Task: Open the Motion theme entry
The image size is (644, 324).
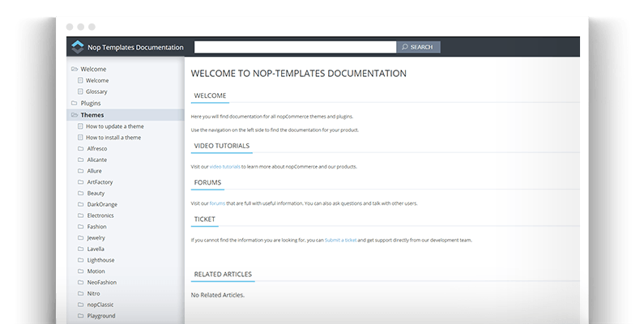Action: 96,271
